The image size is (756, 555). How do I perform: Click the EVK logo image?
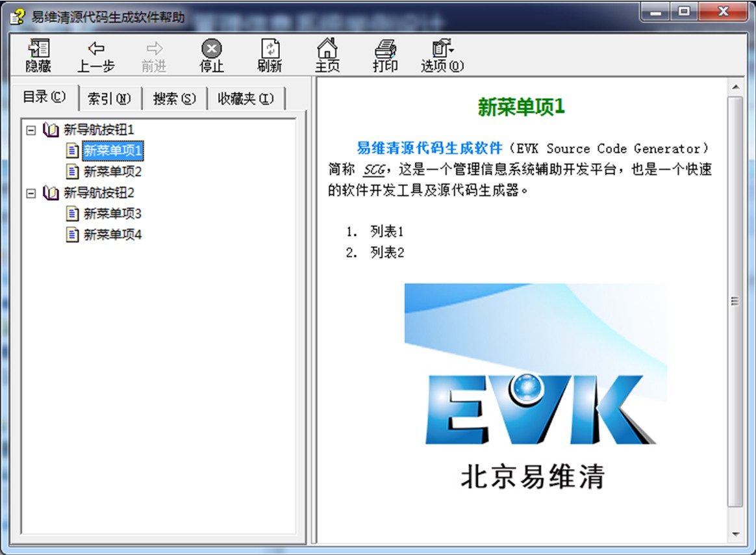pyautogui.click(x=536, y=365)
